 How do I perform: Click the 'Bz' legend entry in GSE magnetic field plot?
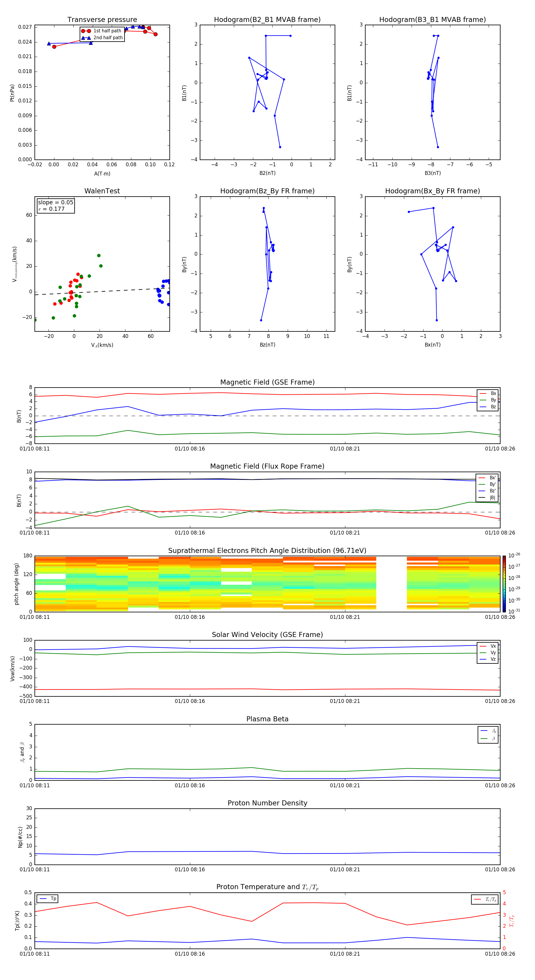pyautogui.click(x=488, y=407)
